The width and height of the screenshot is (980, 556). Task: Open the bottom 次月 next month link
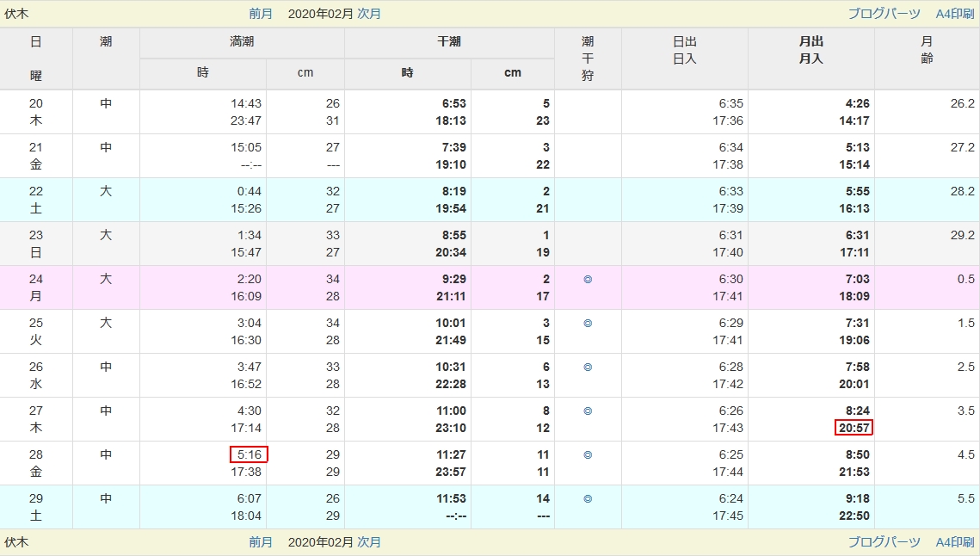(x=369, y=542)
